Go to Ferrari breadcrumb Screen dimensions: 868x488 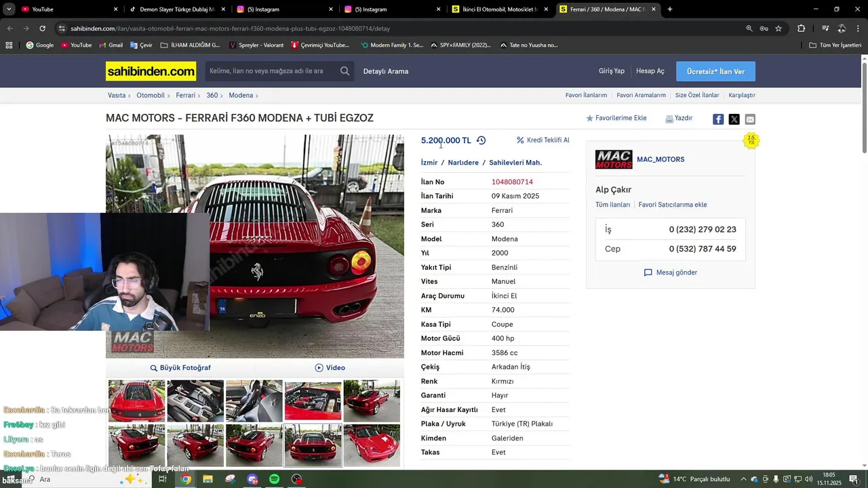[186, 96]
